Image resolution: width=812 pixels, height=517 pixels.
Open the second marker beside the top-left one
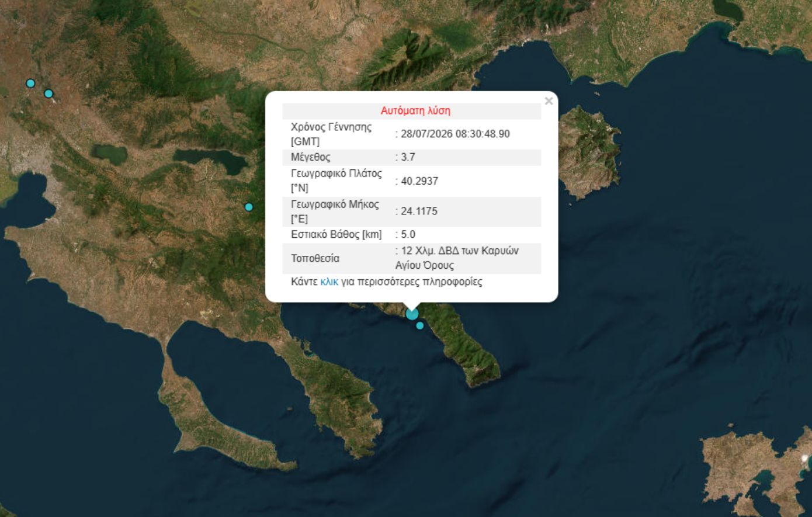point(48,93)
